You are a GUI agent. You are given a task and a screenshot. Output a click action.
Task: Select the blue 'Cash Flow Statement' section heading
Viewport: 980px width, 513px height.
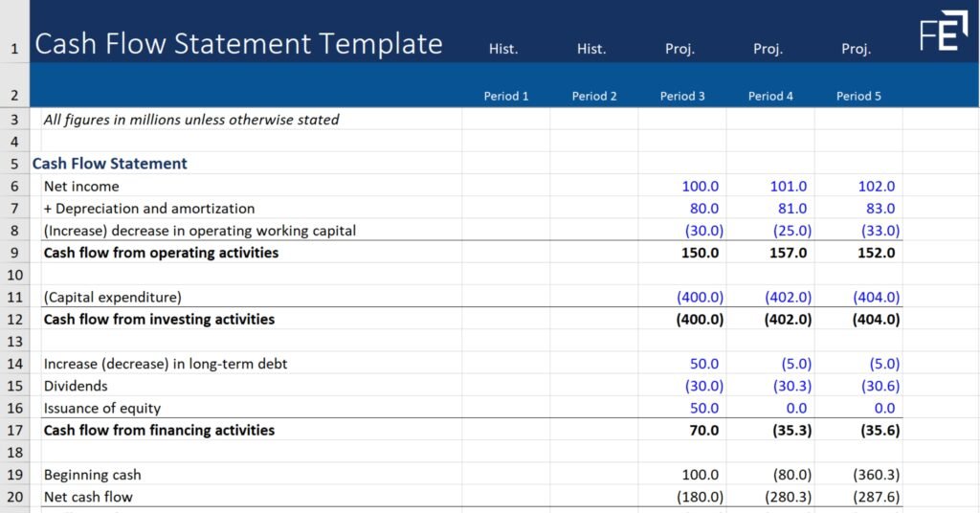(x=109, y=164)
